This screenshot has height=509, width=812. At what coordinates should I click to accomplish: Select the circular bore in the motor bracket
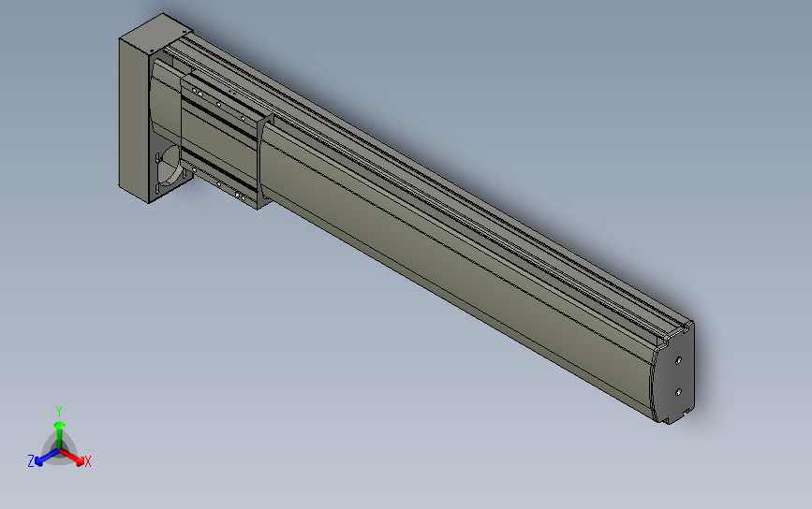170,166
